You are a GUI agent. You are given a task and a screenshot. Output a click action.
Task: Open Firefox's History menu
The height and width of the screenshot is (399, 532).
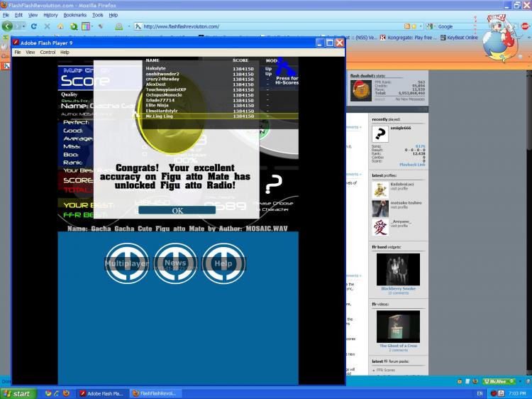coord(50,15)
